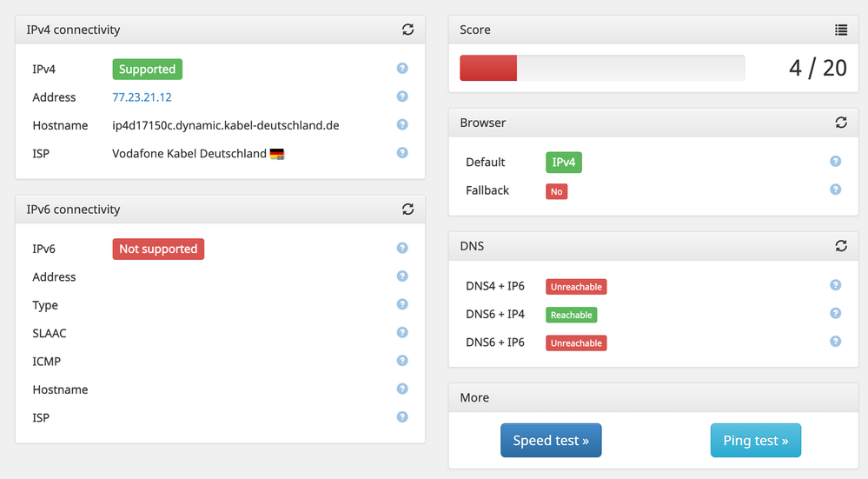This screenshot has height=479, width=868.
Task: Open the Score details list icon
Action: tap(841, 30)
